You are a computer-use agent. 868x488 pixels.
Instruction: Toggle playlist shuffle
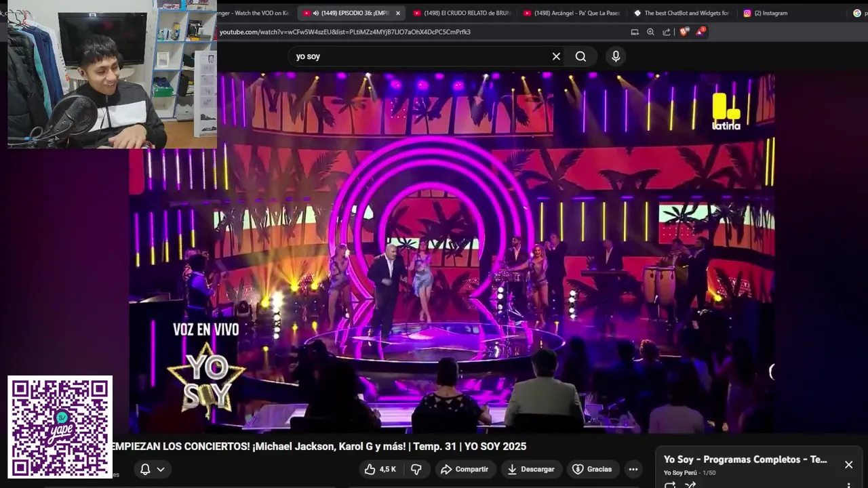point(690,485)
